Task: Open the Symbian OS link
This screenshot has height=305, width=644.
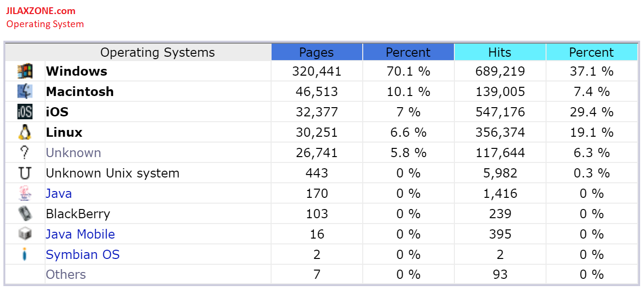Action: tap(83, 255)
